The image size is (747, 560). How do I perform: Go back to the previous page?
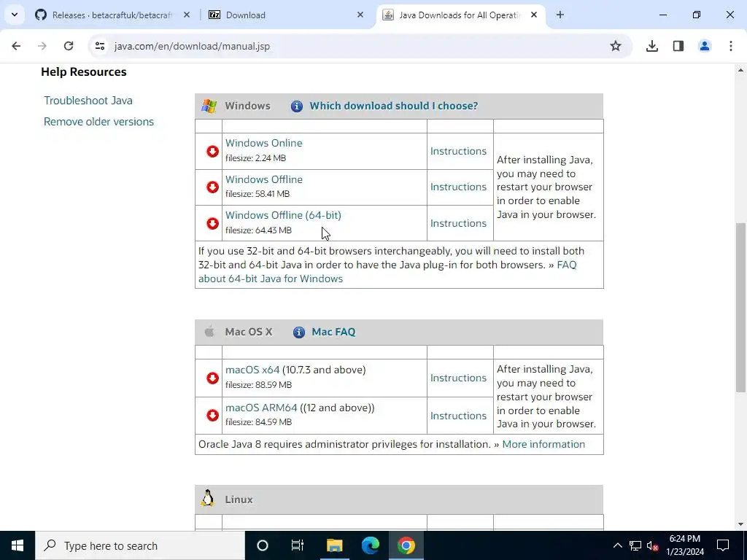click(16, 46)
